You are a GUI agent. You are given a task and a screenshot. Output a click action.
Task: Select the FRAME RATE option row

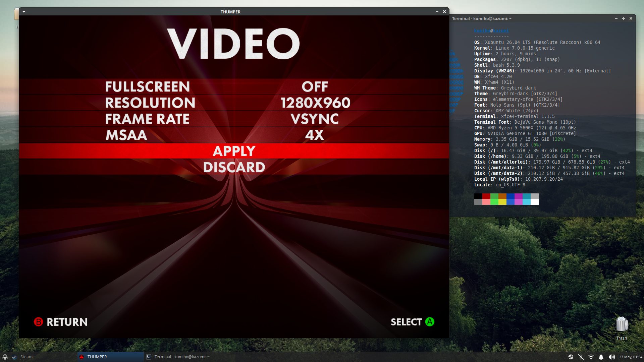point(234,119)
